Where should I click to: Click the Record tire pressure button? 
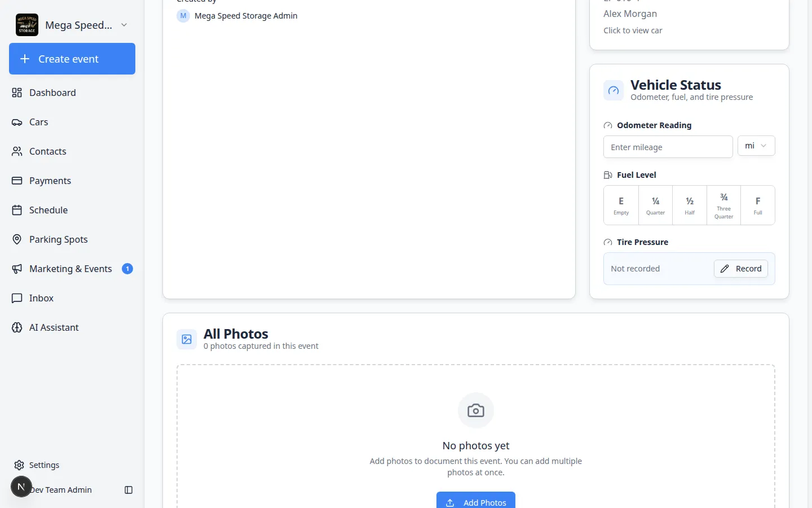(x=741, y=269)
